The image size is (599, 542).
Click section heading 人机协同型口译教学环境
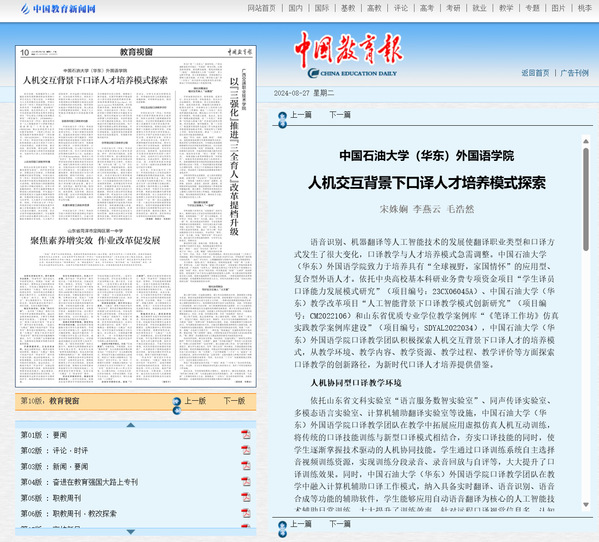tap(356, 383)
